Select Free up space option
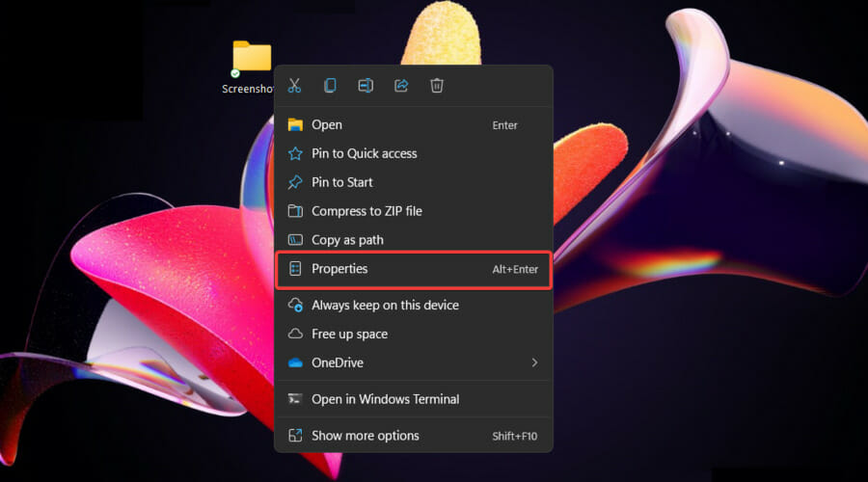 (x=349, y=334)
